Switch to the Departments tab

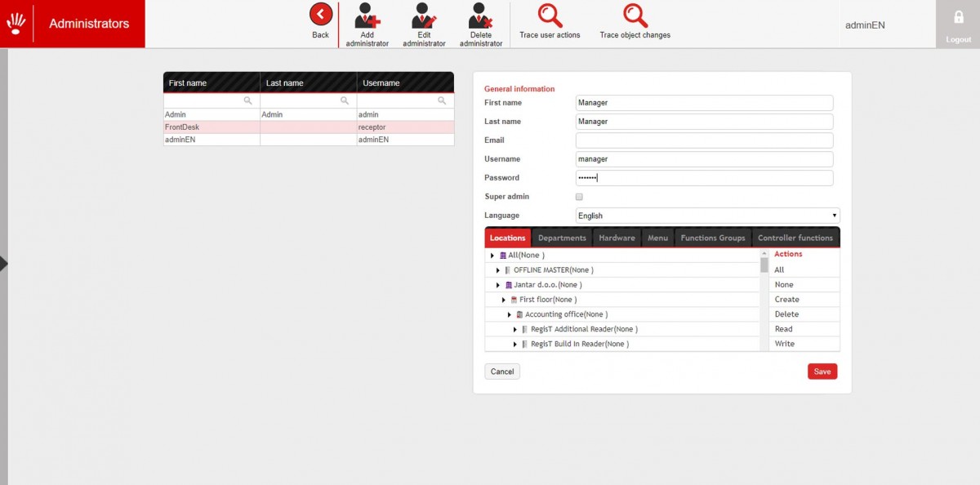(562, 238)
